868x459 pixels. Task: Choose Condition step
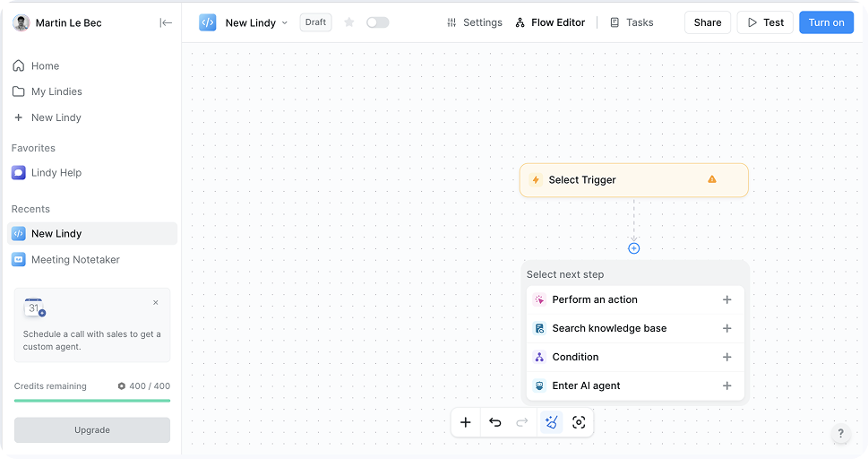click(x=635, y=357)
